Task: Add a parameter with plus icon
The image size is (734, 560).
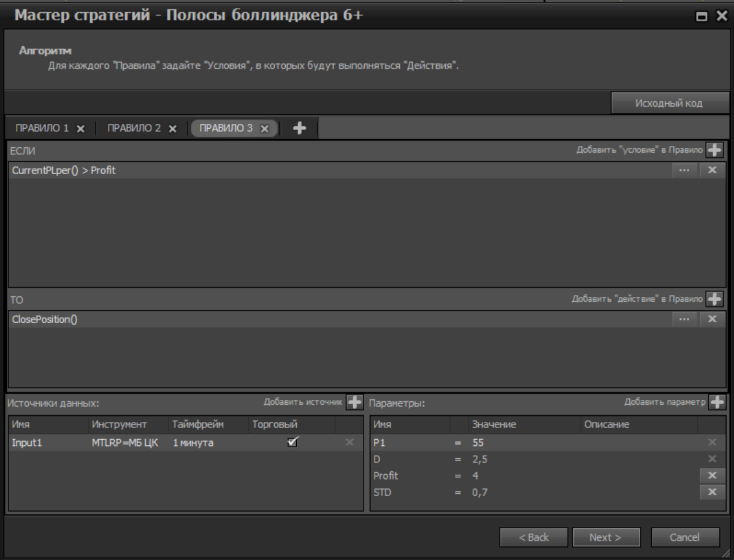Action: (717, 402)
